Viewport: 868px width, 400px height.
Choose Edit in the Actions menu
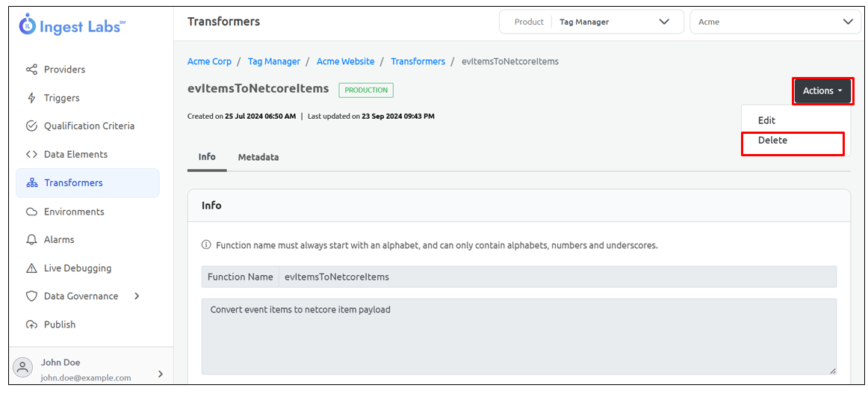(766, 120)
